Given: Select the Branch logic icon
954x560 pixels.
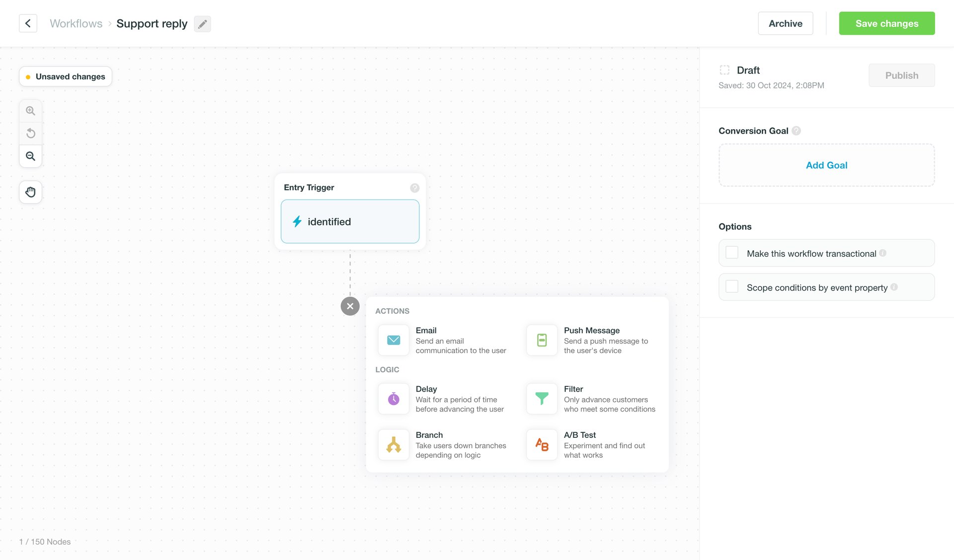Looking at the screenshot, I should (393, 444).
